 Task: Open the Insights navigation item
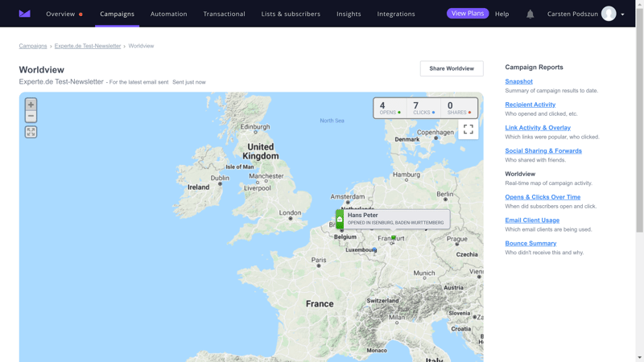coord(349,14)
